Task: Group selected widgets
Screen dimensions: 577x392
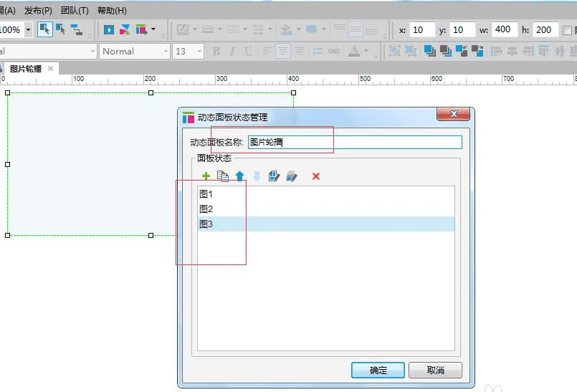Action: pyautogui.click(x=394, y=51)
